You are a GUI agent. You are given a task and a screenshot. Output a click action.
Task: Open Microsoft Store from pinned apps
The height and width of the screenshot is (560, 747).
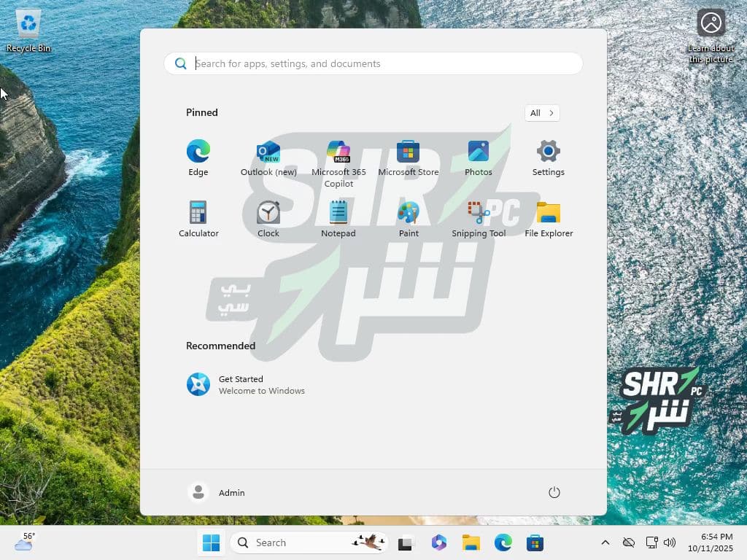tap(409, 152)
